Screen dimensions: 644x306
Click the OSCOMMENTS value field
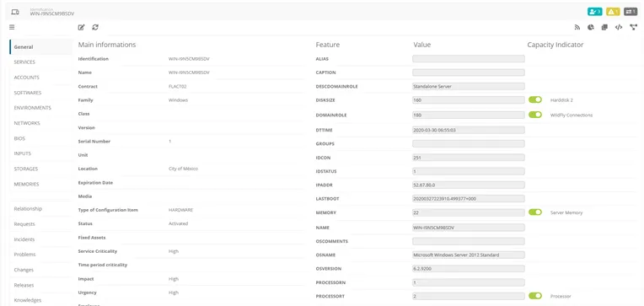[x=468, y=241]
